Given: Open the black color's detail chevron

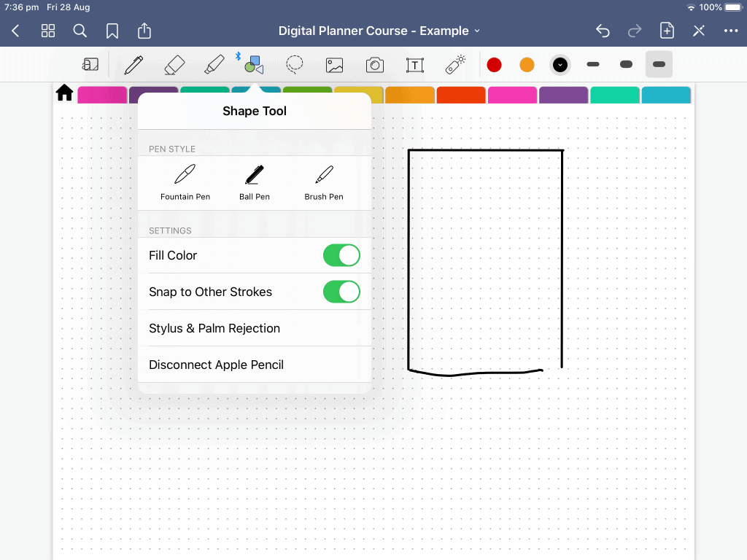Looking at the screenshot, I should tap(560, 65).
